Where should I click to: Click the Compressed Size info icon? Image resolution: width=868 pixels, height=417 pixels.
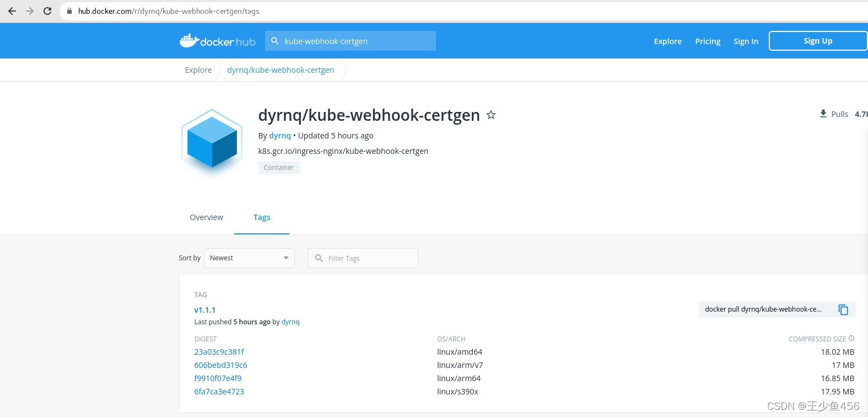851,338
